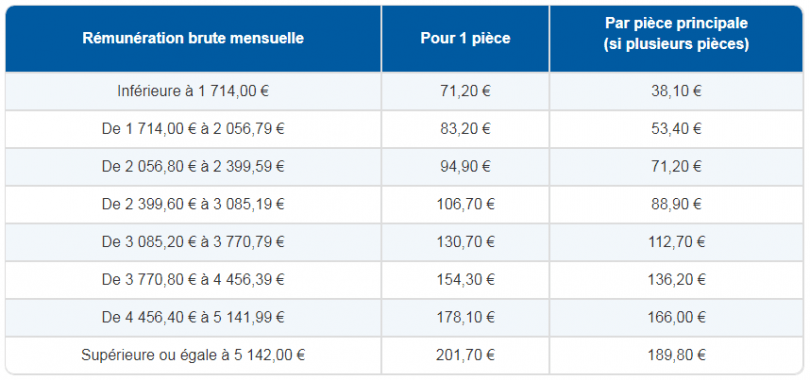The height and width of the screenshot is (380, 810).
Task: Select the 94,90 € cell
Action: coord(465,167)
